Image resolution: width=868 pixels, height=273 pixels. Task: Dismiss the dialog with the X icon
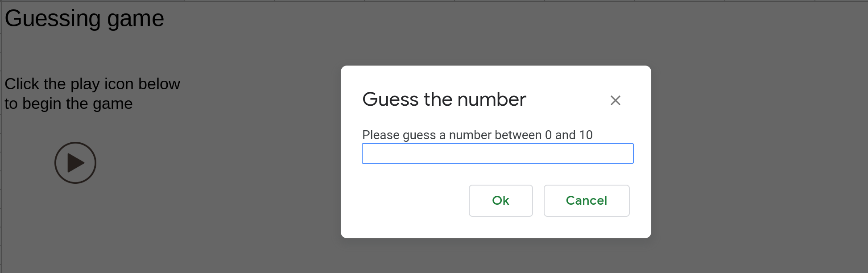pyautogui.click(x=616, y=100)
